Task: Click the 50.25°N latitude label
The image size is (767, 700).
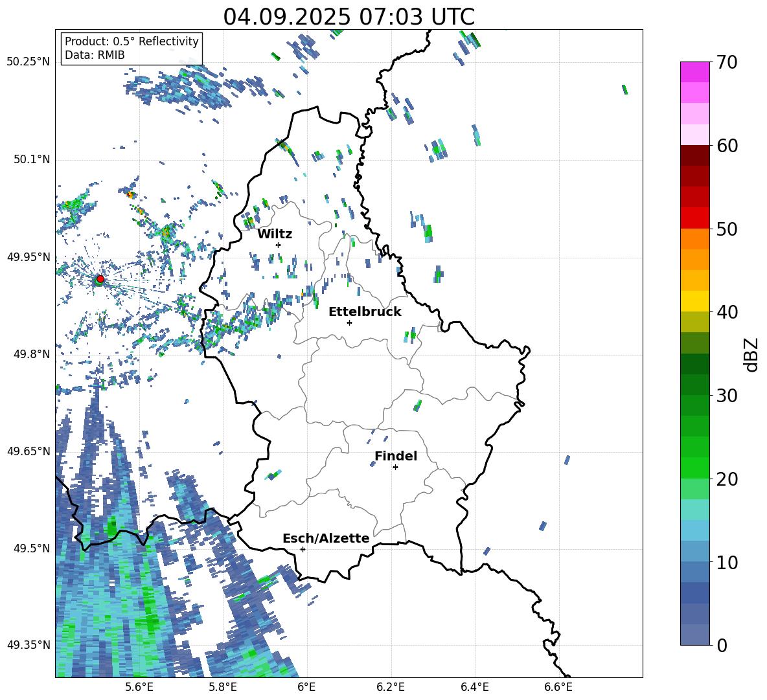Action: pos(29,62)
